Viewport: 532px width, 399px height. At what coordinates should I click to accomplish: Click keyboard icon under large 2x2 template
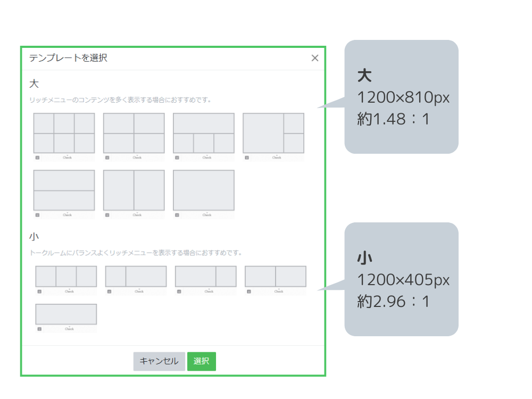tap(107, 157)
